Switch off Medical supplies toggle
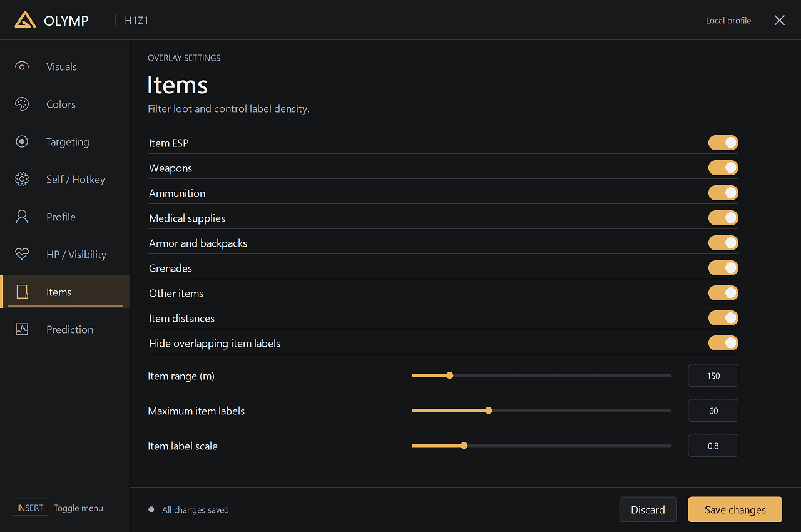Screen dimensions: 801x532 [x=723, y=218]
